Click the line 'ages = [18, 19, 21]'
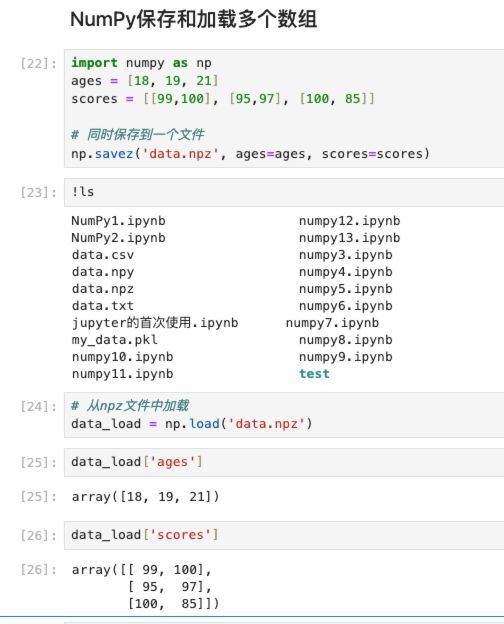This screenshot has width=504, height=624. pos(145,81)
